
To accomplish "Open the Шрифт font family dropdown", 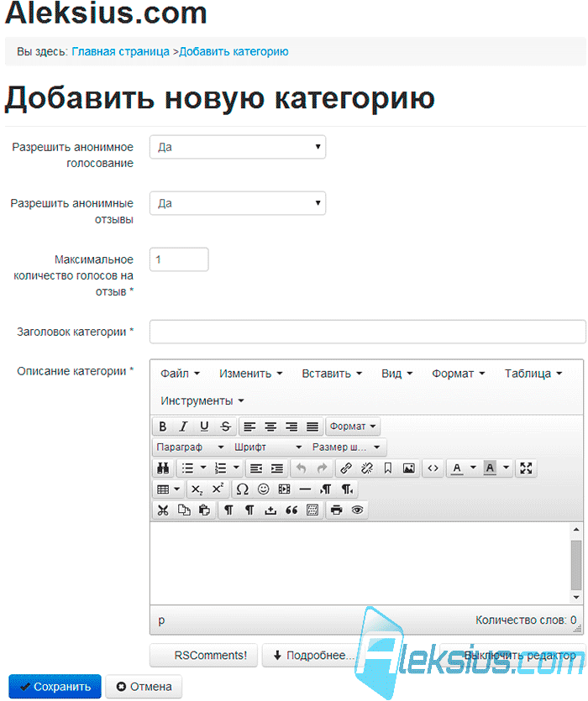I will point(268,447).
